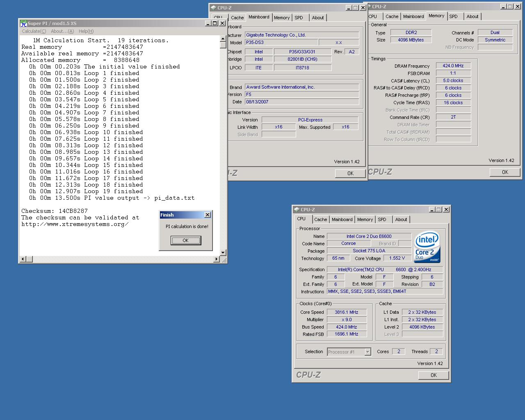
Task: Click the CPU-Z icon in Mainboard window title bar
Action: [x=213, y=8]
